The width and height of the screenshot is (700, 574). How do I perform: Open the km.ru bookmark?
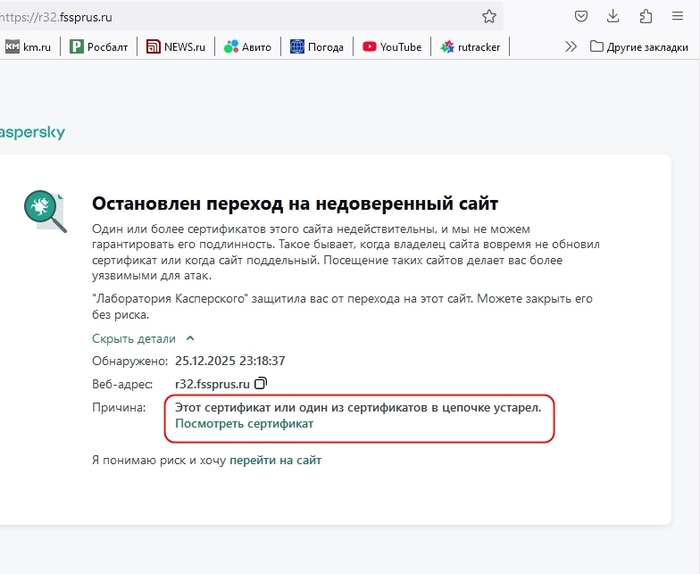(x=28, y=47)
